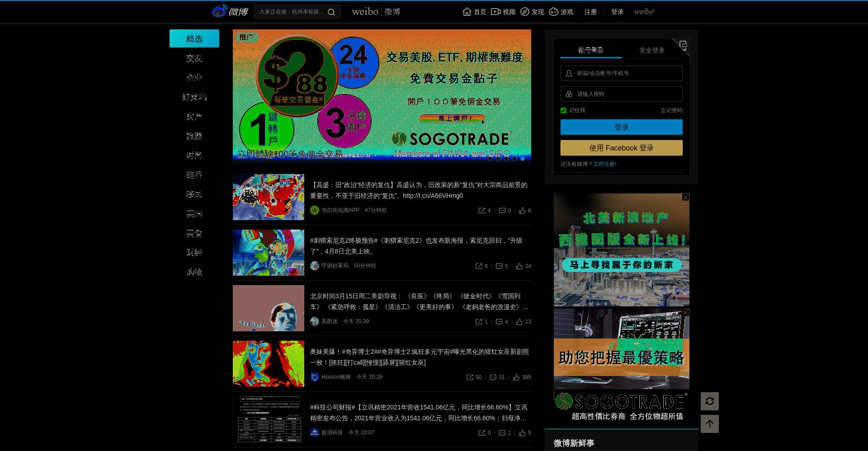The height and width of the screenshot is (451, 868).
Task: Select the 财经 category
Action: point(194,253)
